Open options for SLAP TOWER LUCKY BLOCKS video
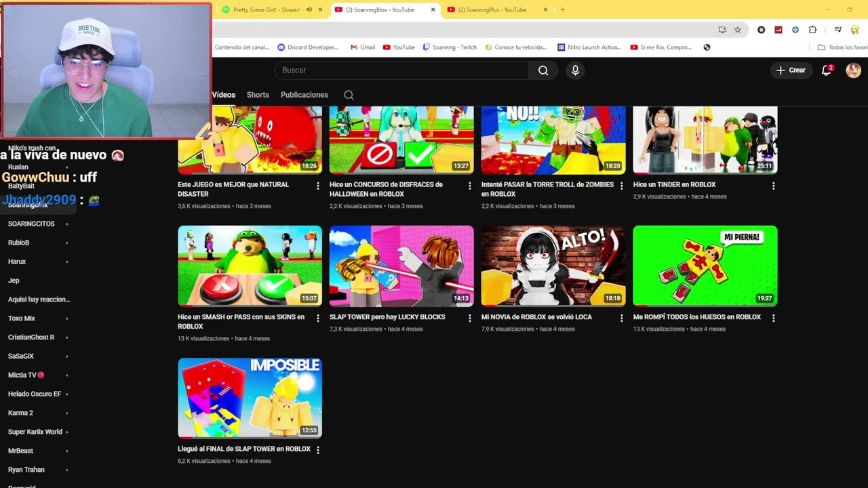The image size is (868, 488). [x=470, y=318]
